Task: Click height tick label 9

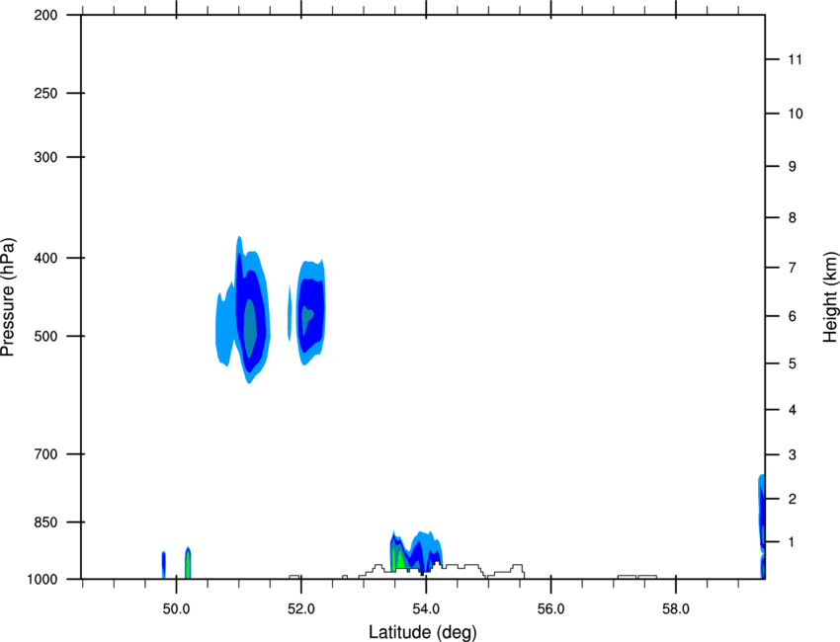Action: (x=793, y=167)
